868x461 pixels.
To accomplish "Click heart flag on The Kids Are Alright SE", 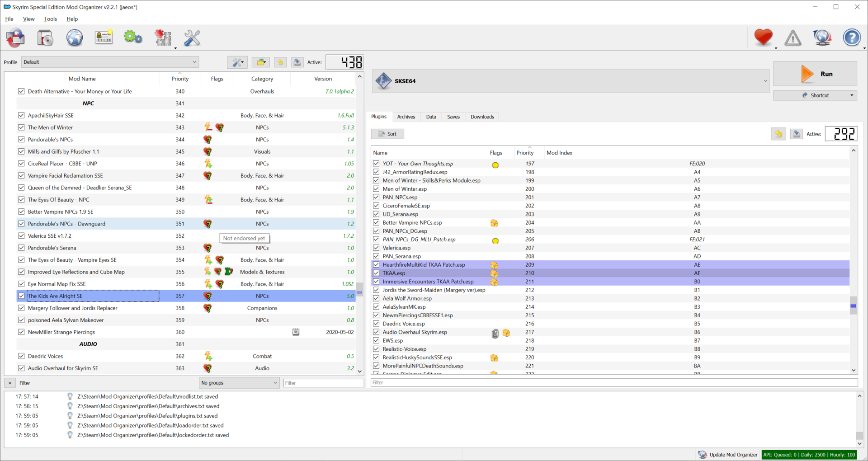I will (208, 296).
